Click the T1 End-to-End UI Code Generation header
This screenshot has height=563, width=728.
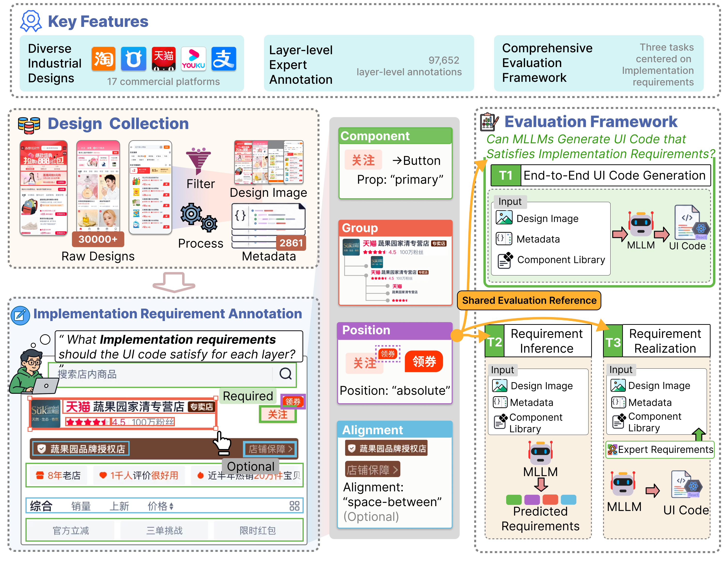click(601, 175)
